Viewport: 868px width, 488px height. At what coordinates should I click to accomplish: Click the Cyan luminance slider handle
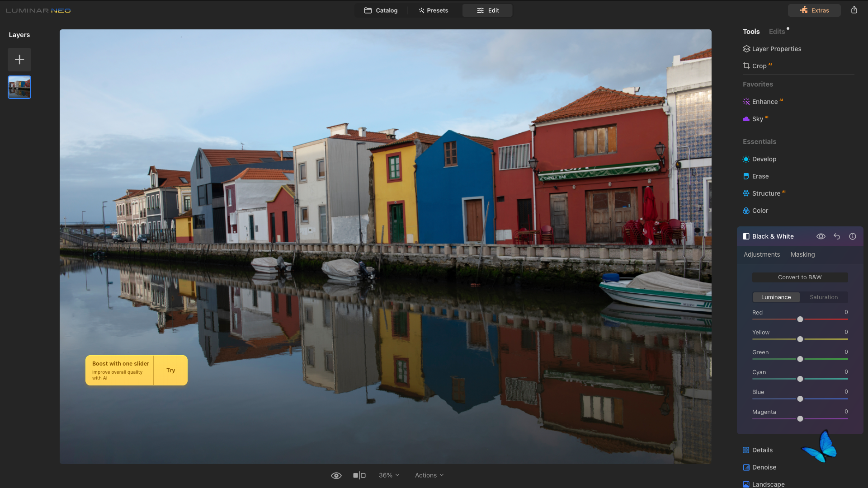coord(800,379)
